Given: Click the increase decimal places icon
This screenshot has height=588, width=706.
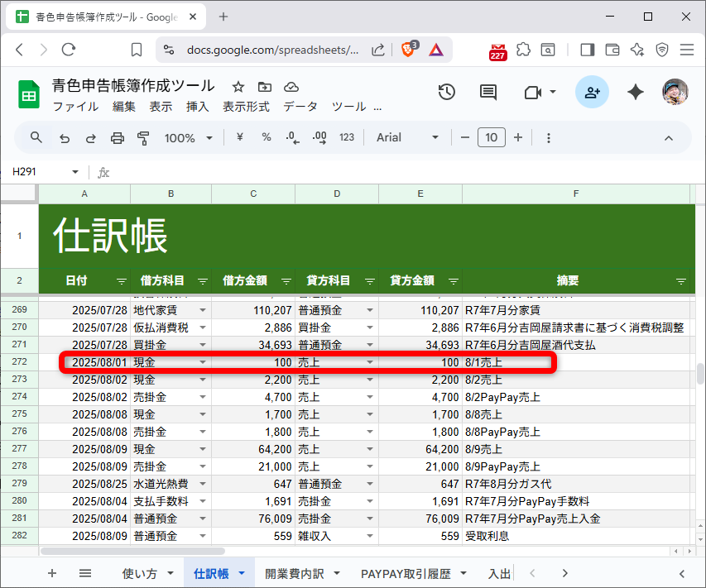Looking at the screenshot, I should [319, 137].
